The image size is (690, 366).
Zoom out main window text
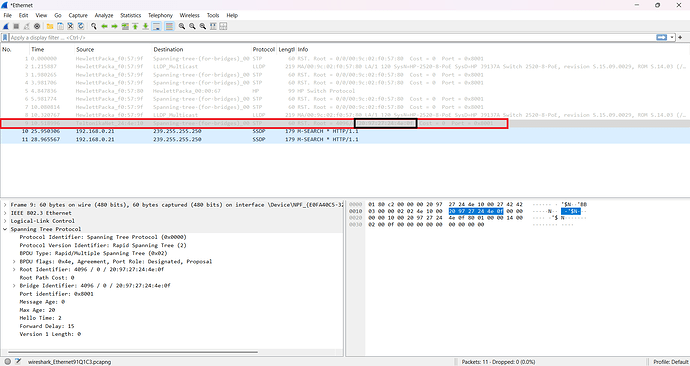[192, 26]
